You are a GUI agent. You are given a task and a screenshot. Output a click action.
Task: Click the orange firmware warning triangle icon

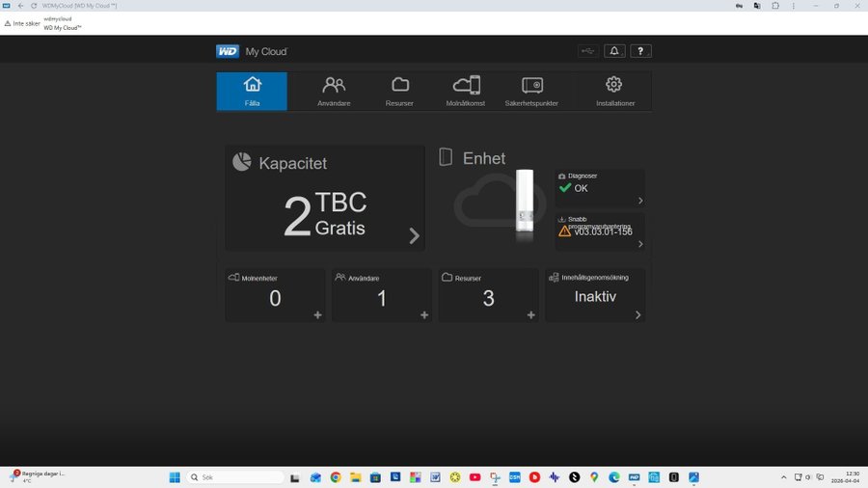[x=564, y=231]
